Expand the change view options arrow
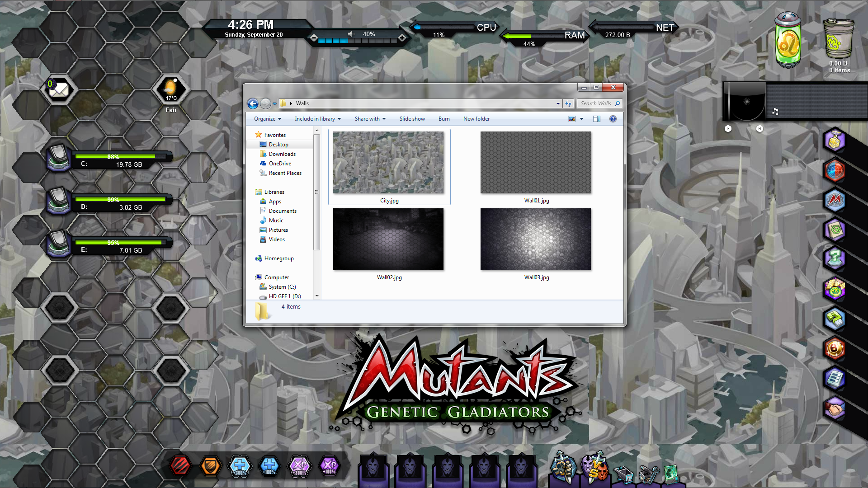The width and height of the screenshot is (868, 488). 582,119
